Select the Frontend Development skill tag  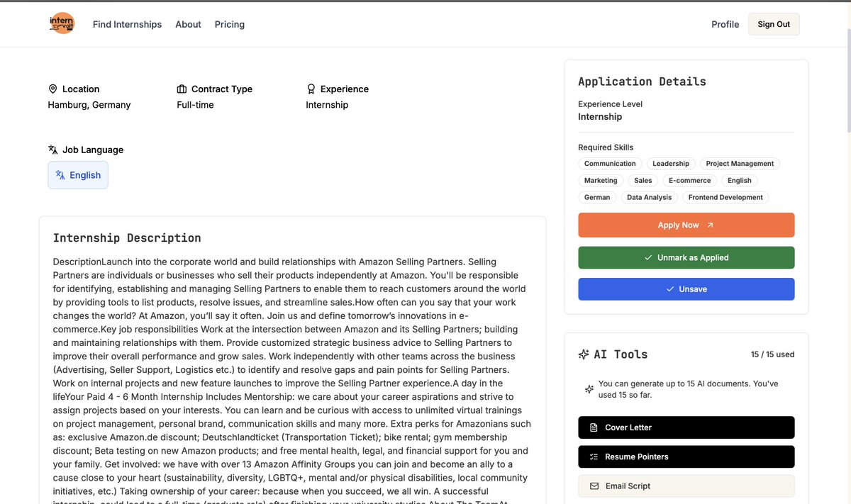(x=725, y=198)
